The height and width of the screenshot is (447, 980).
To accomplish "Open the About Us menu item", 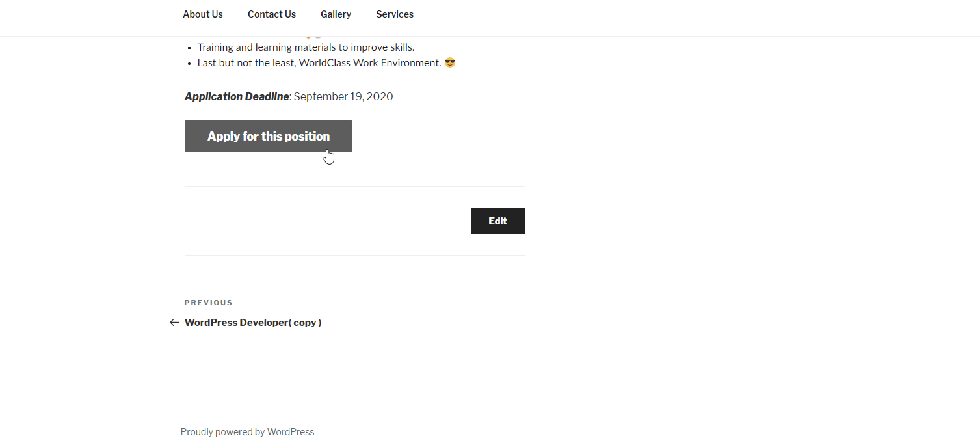I will click(203, 14).
